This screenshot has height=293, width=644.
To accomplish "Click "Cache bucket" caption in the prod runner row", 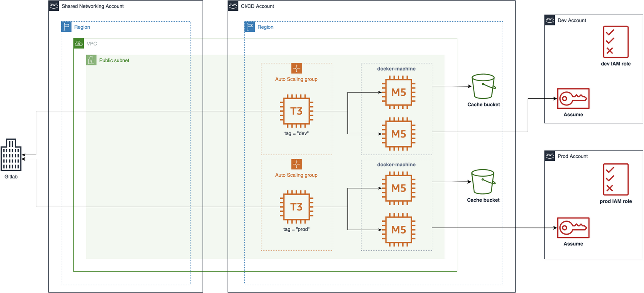I will [484, 200].
